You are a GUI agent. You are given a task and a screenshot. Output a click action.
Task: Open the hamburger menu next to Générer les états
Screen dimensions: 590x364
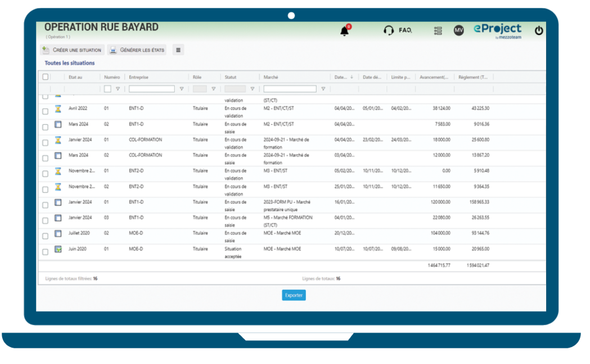click(x=178, y=50)
